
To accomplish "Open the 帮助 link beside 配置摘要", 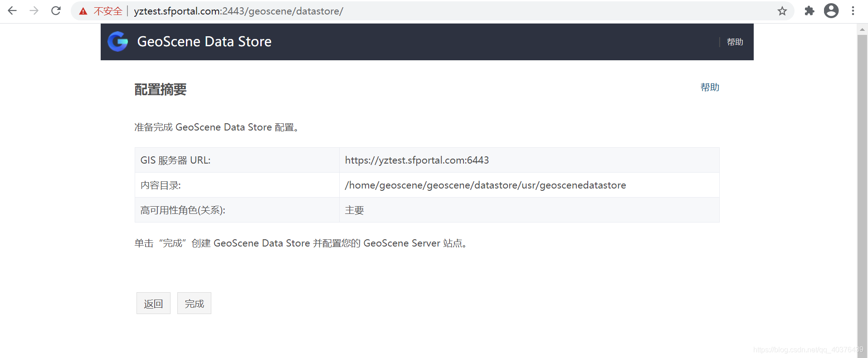I will [x=710, y=87].
